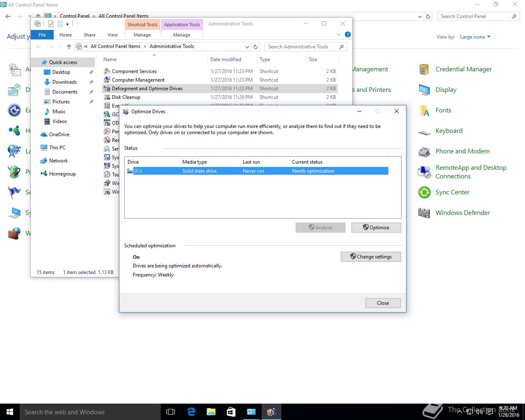Sort files by Size column

[322, 59]
